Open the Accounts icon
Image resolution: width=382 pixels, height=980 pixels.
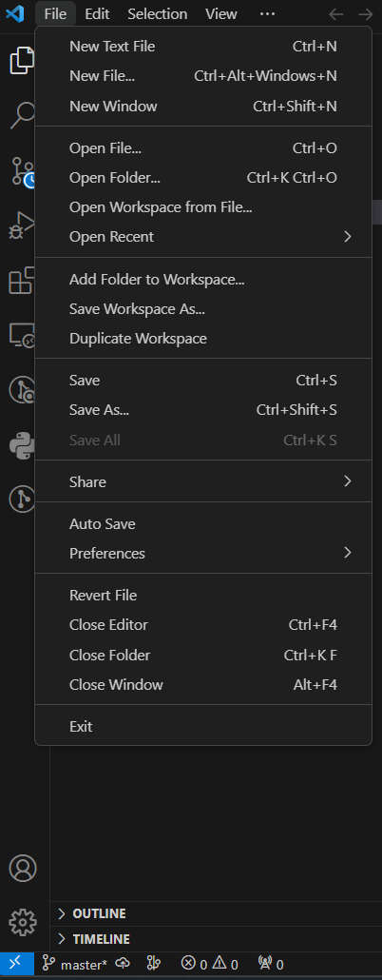pos(23,868)
